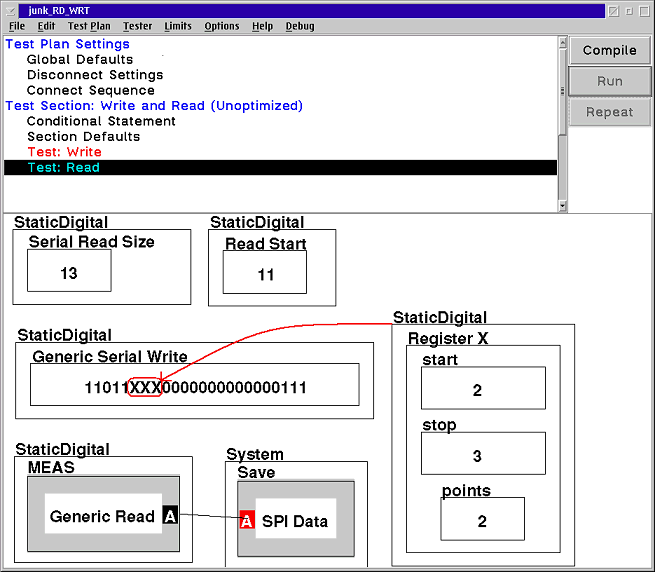Click the Save label in System box

[256, 473]
